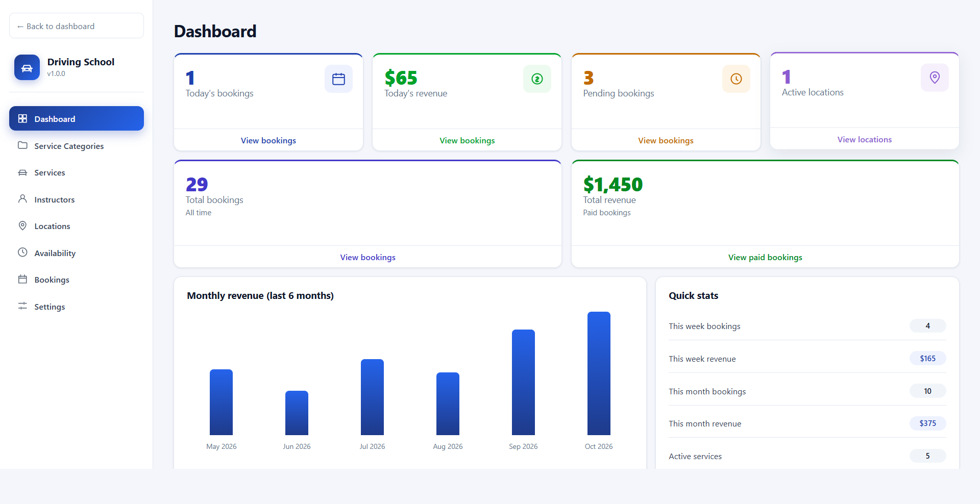This screenshot has width=980, height=504.
Task: Click the Instructors person icon
Action: [x=22, y=199]
